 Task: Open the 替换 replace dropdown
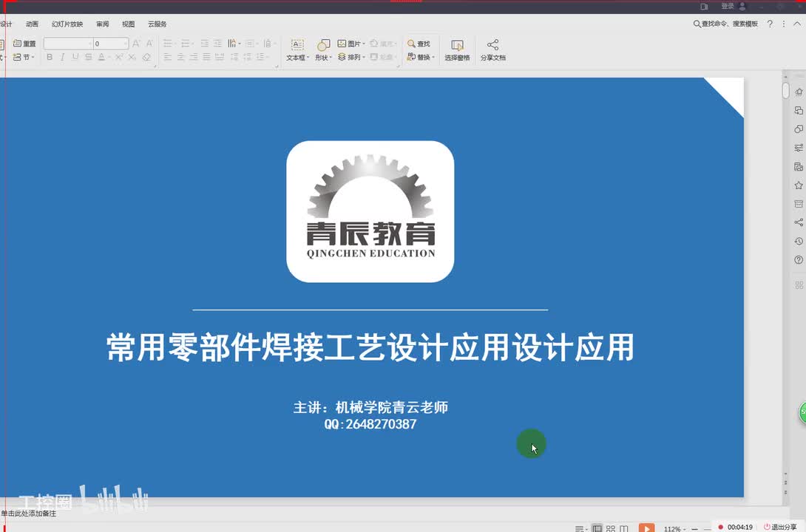click(x=421, y=57)
